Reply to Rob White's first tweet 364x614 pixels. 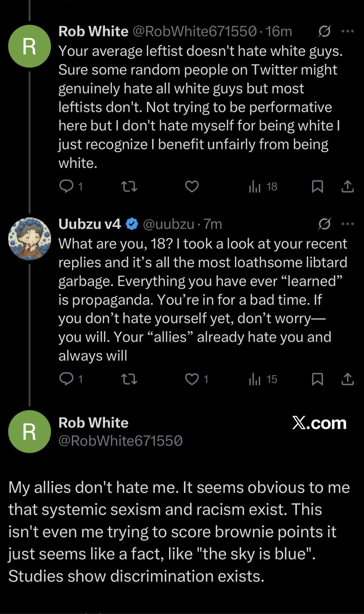click(66, 186)
